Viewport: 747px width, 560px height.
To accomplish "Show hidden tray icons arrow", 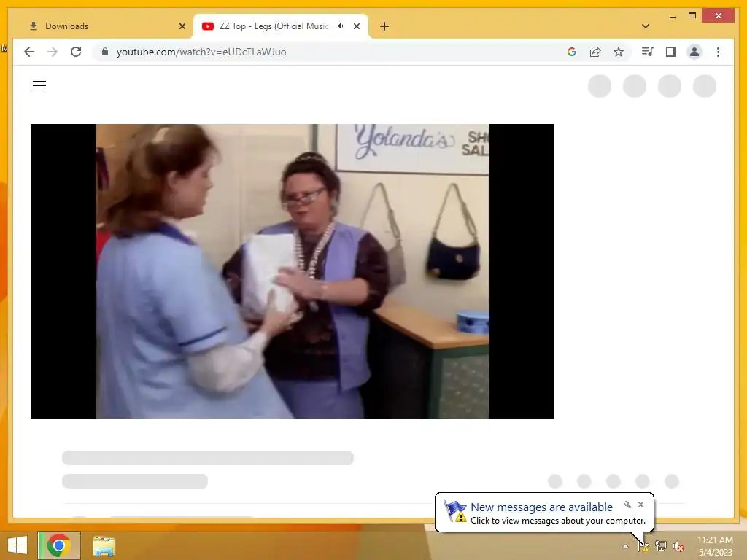I will click(x=625, y=546).
